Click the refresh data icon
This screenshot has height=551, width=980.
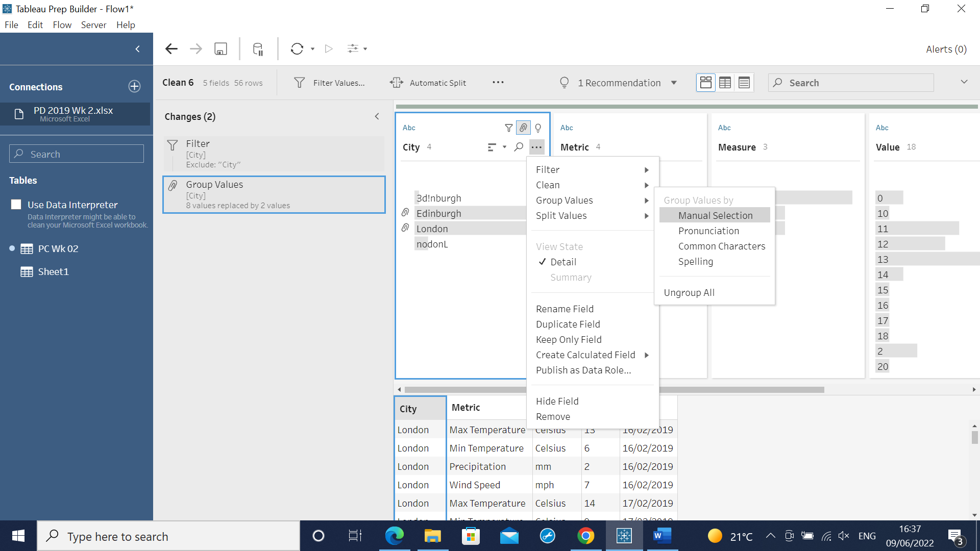297,49
